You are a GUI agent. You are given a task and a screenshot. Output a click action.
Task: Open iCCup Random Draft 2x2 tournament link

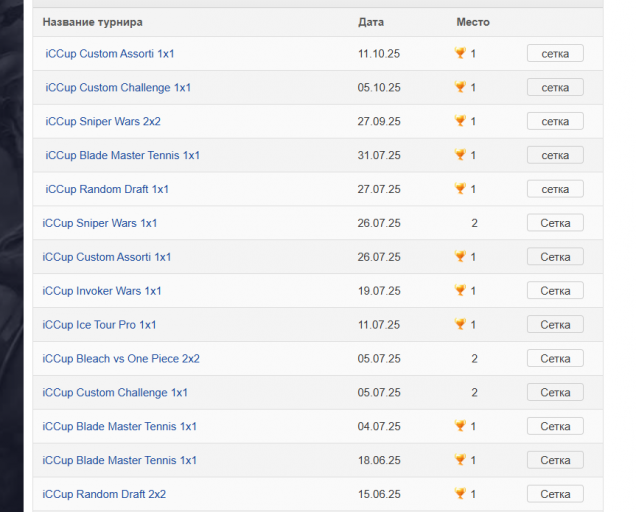tap(104, 494)
